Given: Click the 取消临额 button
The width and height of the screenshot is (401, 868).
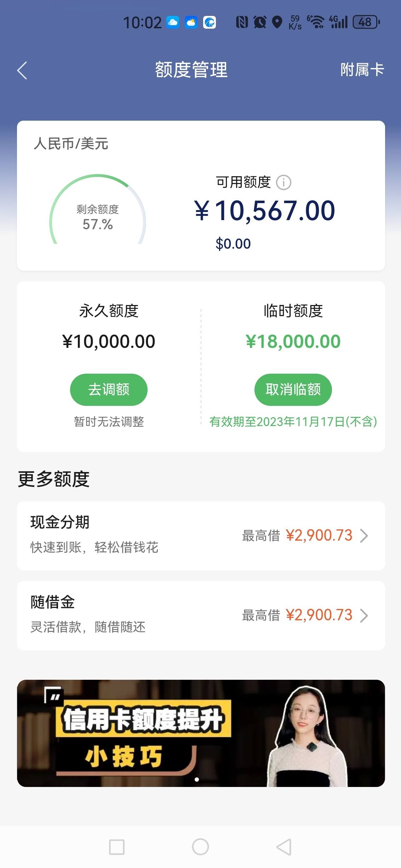Looking at the screenshot, I should pos(293,390).
